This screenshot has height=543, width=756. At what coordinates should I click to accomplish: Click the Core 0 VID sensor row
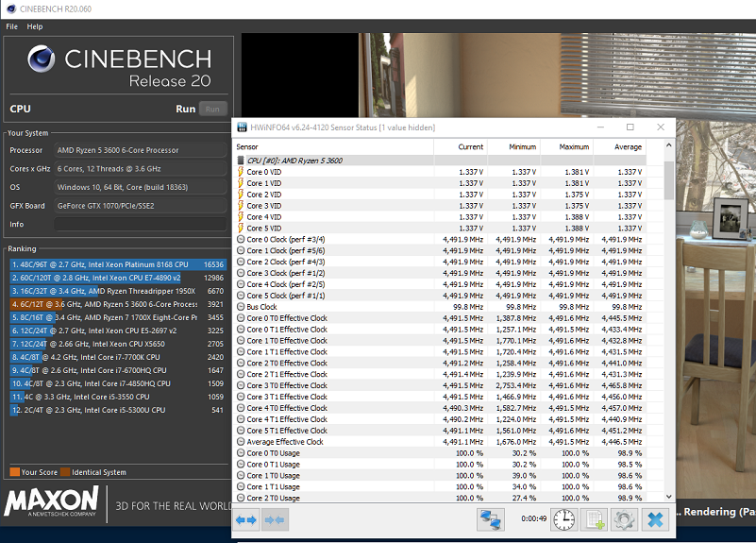tap(440, 172)
